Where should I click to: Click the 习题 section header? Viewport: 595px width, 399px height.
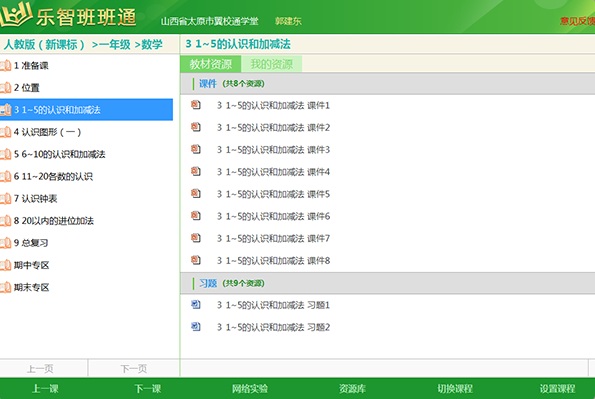point(387,283)
